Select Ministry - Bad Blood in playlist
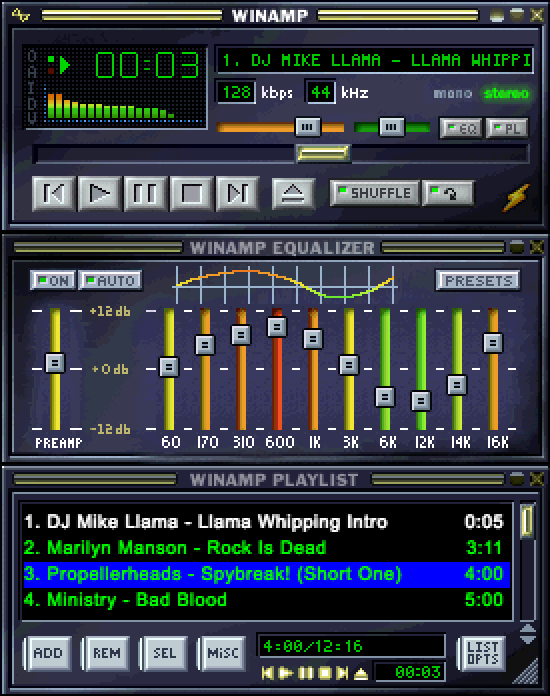The width and height of the screenshot is (550, 696). (x=266, y=600)
